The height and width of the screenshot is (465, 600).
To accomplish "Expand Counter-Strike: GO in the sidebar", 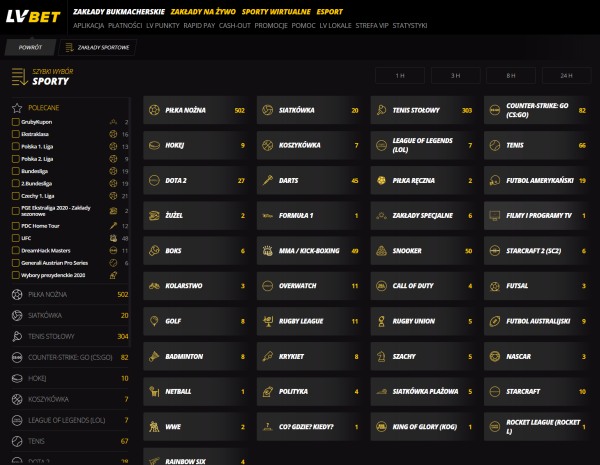I will (70, 357).
